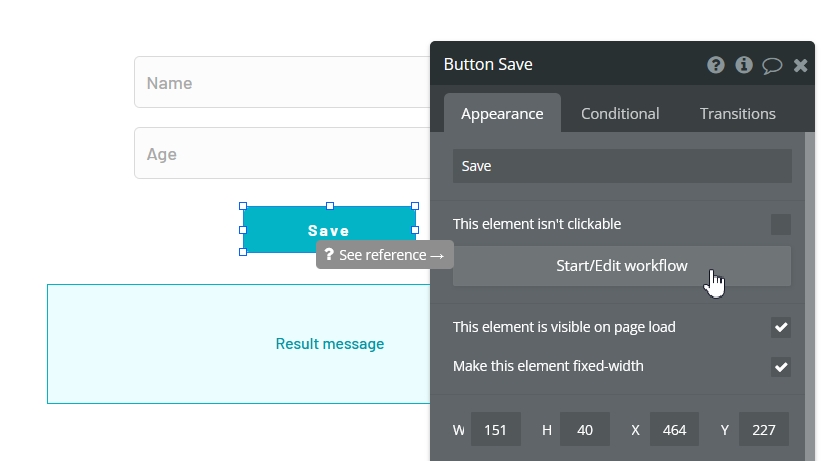Click the Y position field
This screenshot has height=461, width=833.
click(763, 430)
